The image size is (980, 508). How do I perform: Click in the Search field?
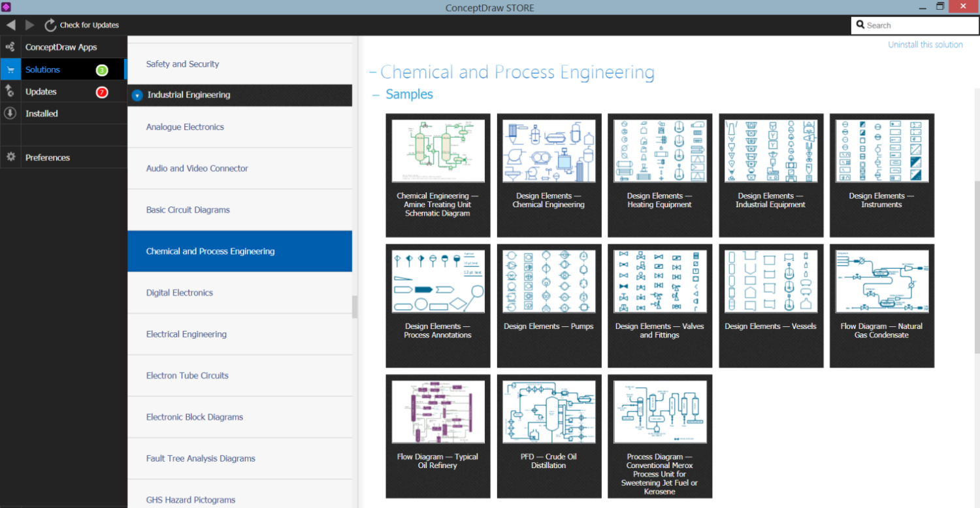point(915,25)
